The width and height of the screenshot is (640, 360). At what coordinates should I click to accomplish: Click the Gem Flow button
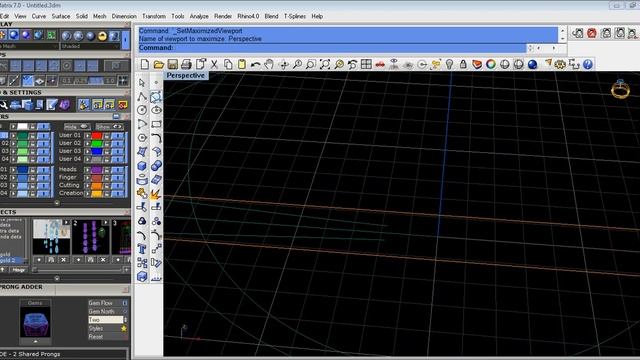click(108, 303)
